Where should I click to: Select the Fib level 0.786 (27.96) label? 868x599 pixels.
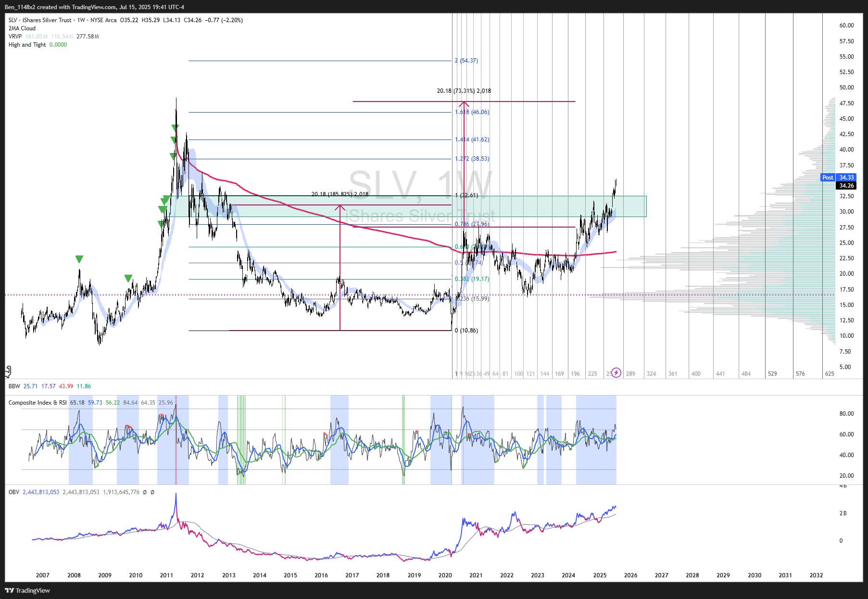pyautogui.click(x=472, y=224)
